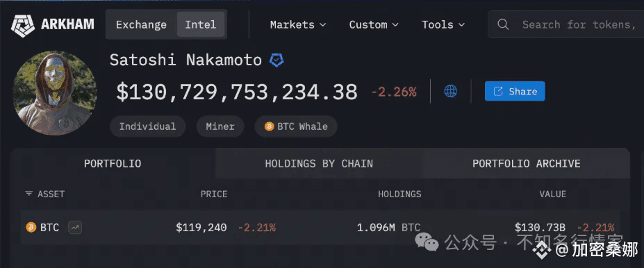This screenshot has height=268, width=644.
Task: Click the Miner tag
Action: point(220,126)
